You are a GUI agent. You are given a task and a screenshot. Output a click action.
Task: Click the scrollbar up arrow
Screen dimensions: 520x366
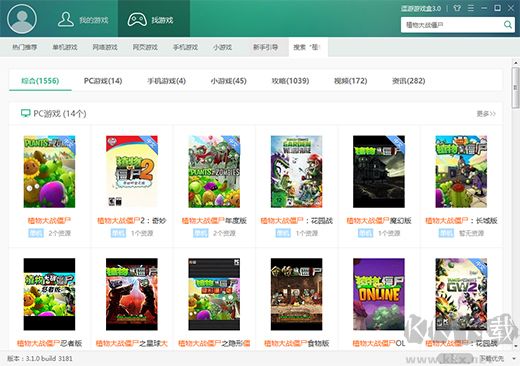(x=516, y=62)
